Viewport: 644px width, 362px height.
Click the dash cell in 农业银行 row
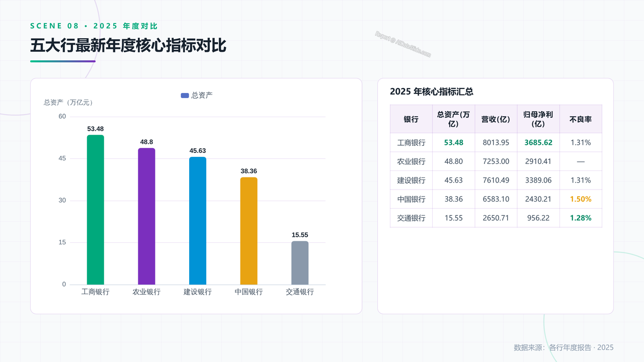[x=581, y=161]
